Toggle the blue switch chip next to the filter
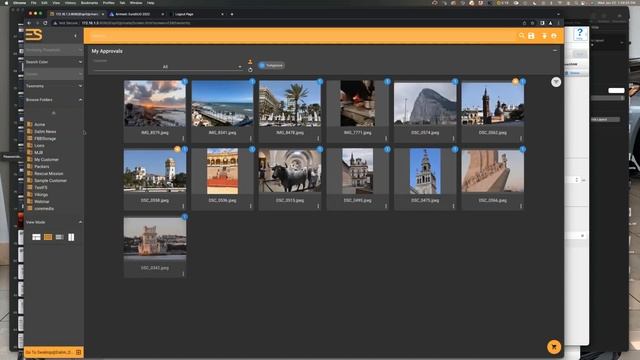The height and width of the screenshot is (360, 640). pyautogui.click(x=271, y=65)
